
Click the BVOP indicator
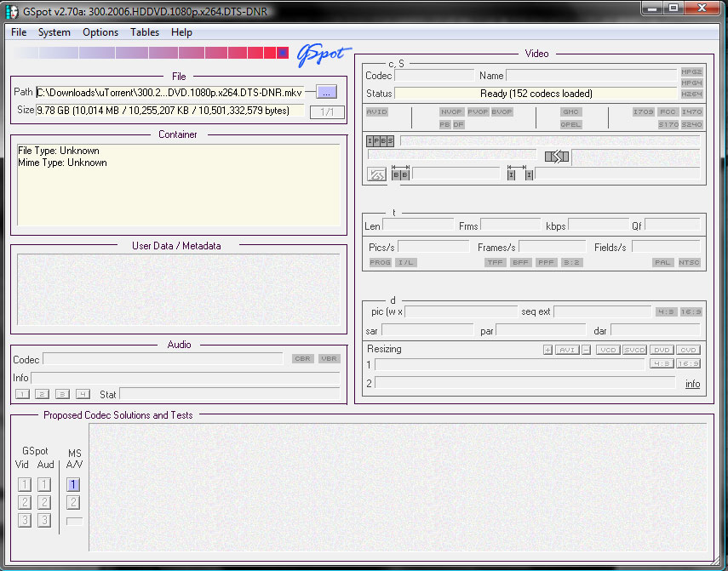click(x=502, y=111)
